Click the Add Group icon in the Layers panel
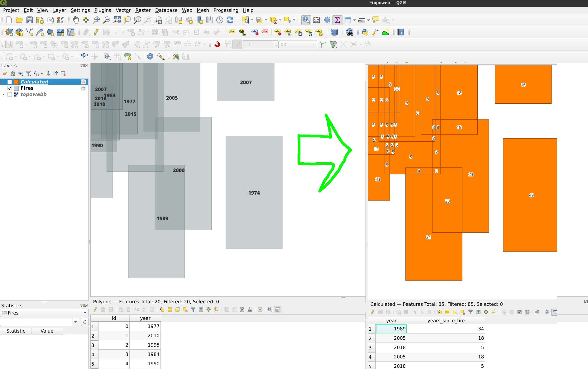The image size is (588, 369). click(13, 73)
